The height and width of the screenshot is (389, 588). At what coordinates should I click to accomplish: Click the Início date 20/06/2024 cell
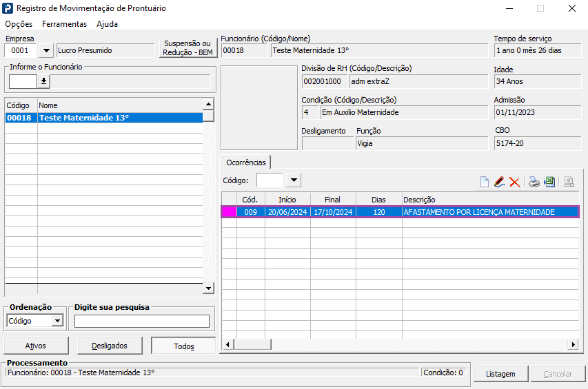click(x=287, y=212)
